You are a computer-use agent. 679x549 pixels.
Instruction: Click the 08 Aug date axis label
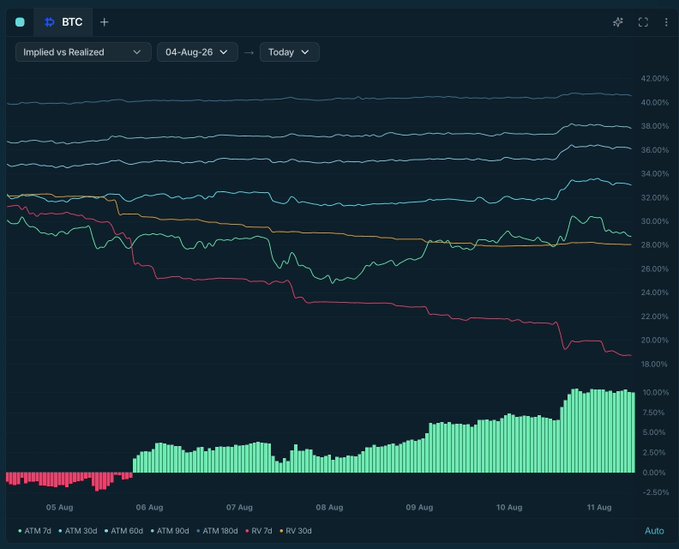[x=330, y=507]
